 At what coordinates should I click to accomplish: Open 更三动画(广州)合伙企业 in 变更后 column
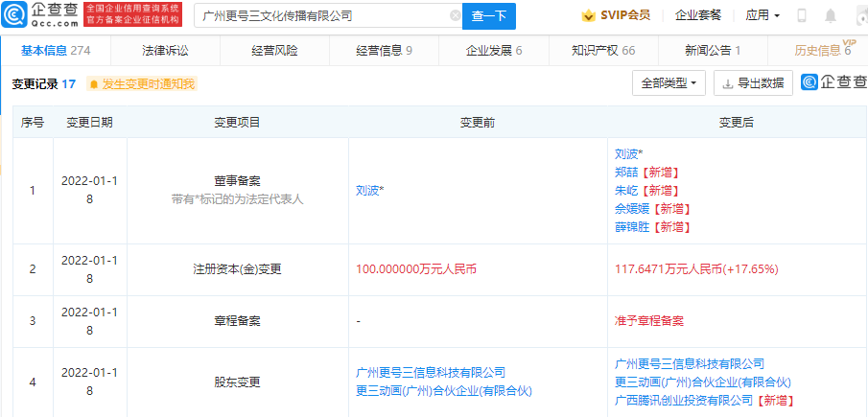tap(703, 382)
